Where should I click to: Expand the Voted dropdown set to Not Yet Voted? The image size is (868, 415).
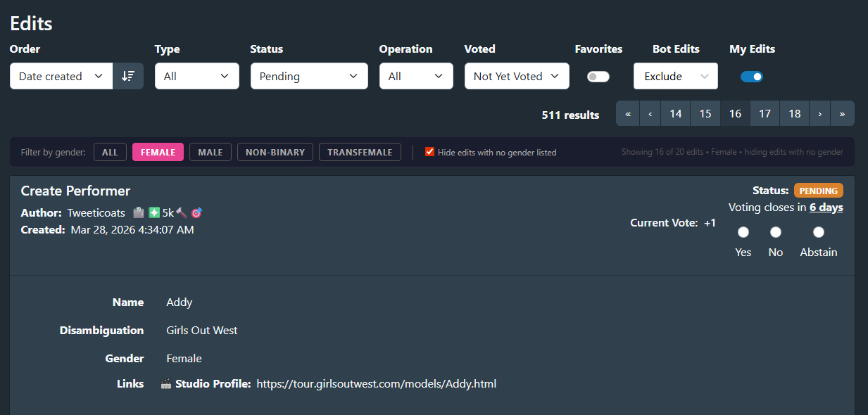(517, 76)
